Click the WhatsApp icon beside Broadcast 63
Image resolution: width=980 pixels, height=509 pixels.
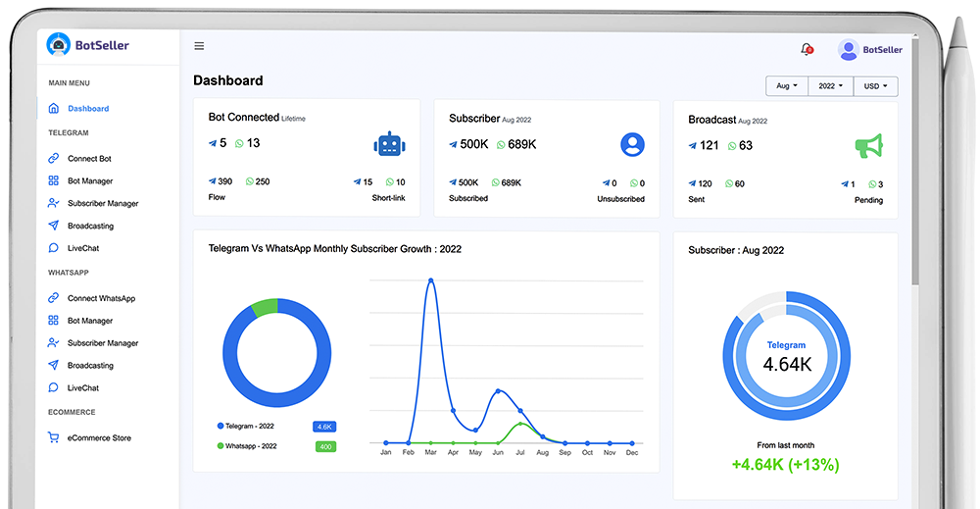732,146
